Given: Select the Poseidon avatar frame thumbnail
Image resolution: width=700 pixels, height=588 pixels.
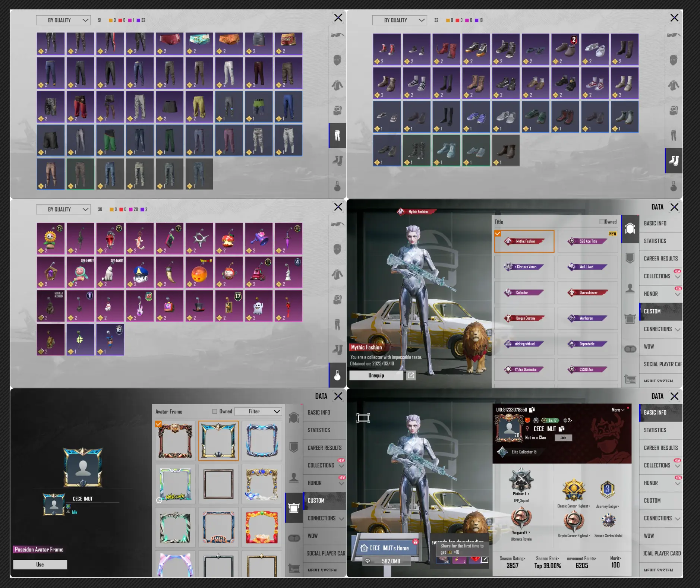Looking at the screenshot, I should click(x=218, y=441).
